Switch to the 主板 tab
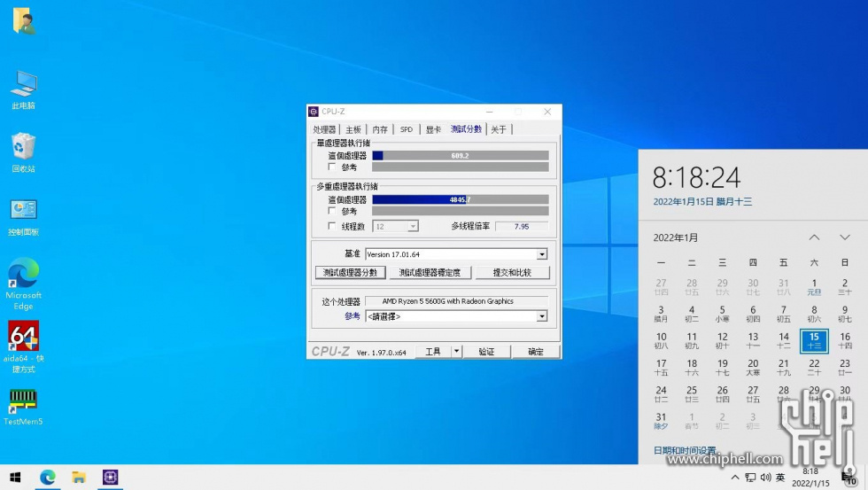This screenshot has height=490, width=868. [x=353, y=129]
